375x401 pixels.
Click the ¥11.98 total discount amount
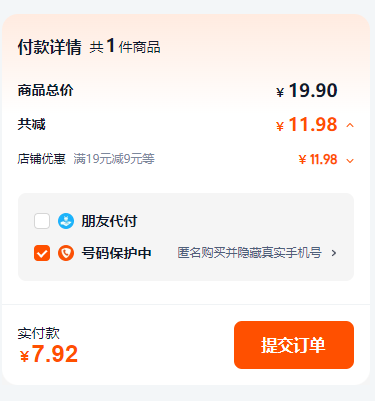coord(307,125)
